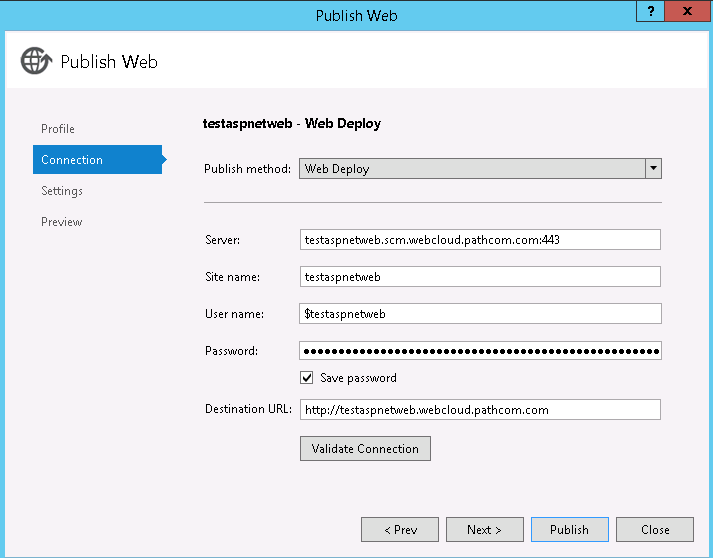The height and width of the screenshot is (558, 713).
Task: Click the Validate Connection button
Action: pos(365,448)
